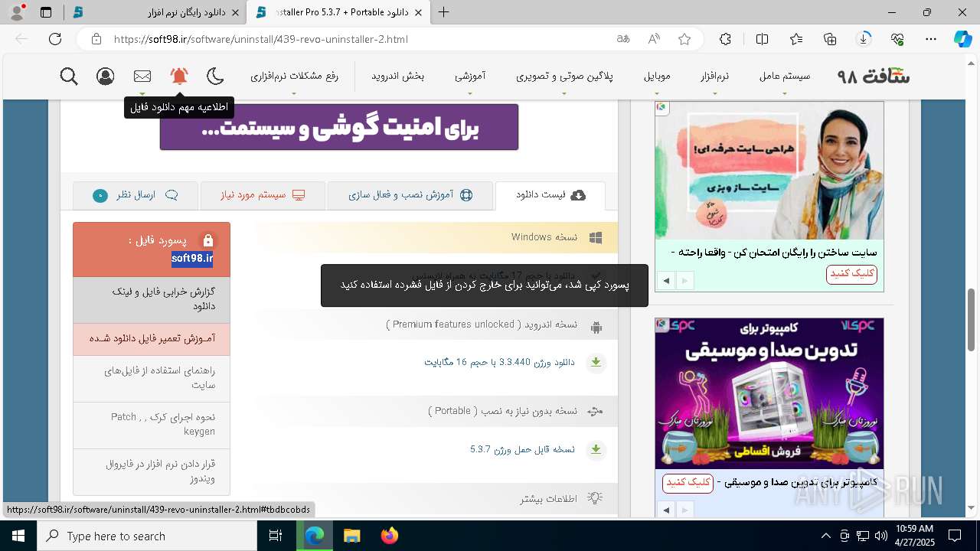Click the purple security banner ad
The height and width of the screenshot is (551, 980).
point(339,126)
